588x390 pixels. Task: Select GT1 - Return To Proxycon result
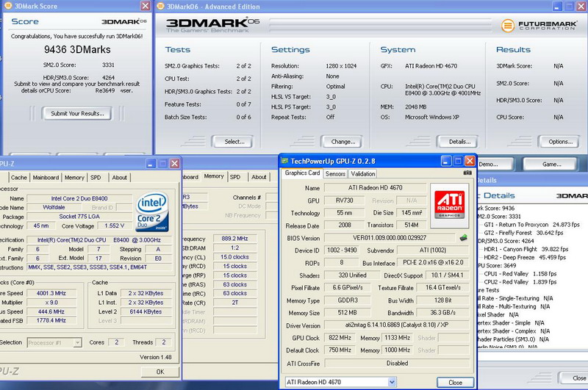coord(531,225)
